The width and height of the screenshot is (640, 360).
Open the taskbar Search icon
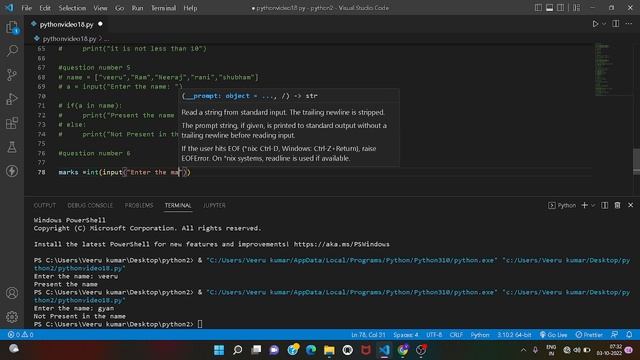click(x=238, y=350)
